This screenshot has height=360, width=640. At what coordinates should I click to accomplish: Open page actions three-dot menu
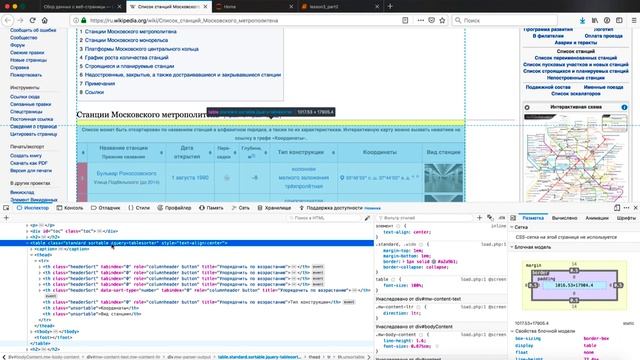point(420,20)
